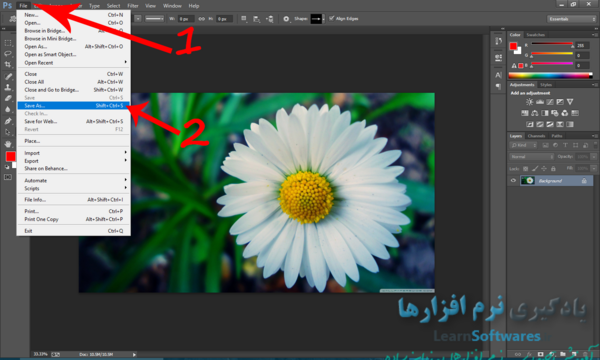Expand the Open Recent submenu
The image size is (600, 360).
coord(73,63)
